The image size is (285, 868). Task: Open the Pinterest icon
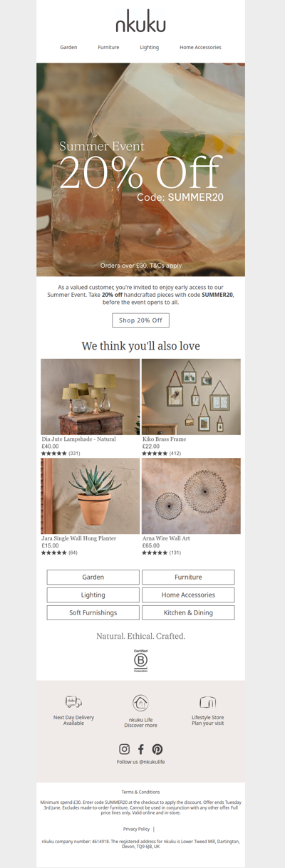[157, 749]
